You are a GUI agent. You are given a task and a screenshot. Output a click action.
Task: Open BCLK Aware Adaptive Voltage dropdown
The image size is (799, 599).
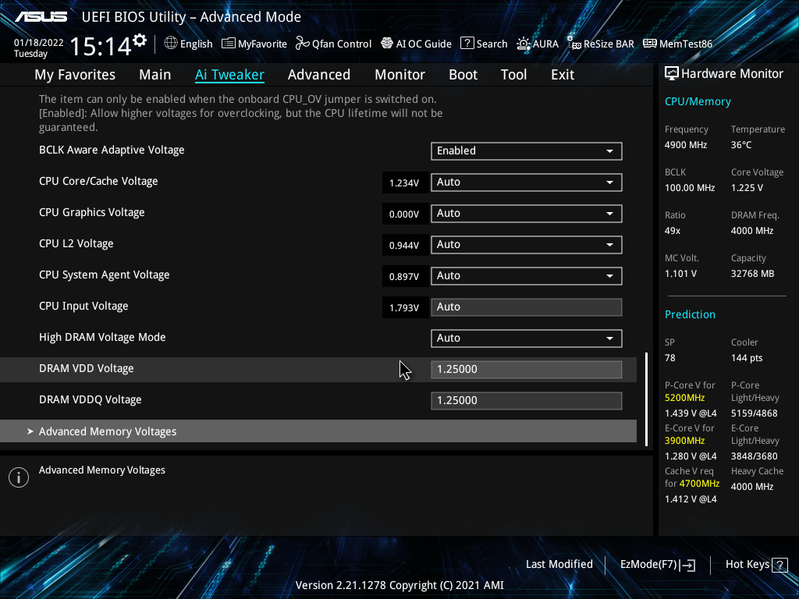(x=526, y=151)
